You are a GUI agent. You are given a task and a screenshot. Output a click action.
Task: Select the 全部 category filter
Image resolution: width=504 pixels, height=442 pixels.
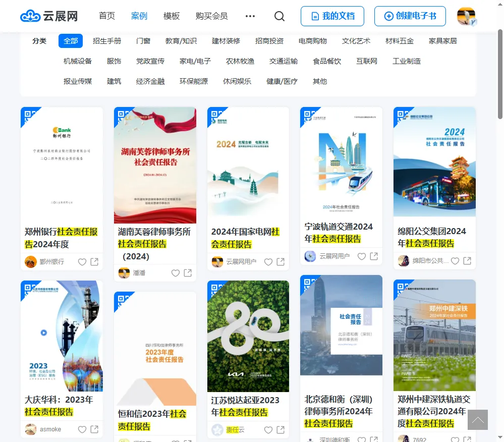point(71,41)
